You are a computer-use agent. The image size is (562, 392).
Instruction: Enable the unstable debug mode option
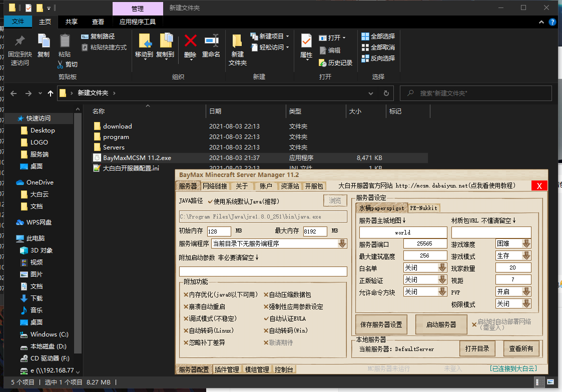click(x=186, y=318)
